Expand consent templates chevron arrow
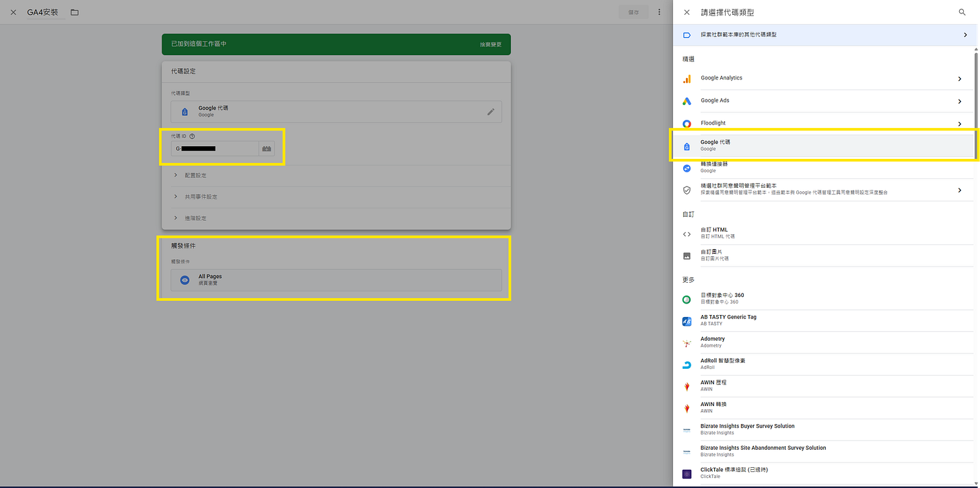The width and height of the screenshot is (980, 488). [960, 190]
